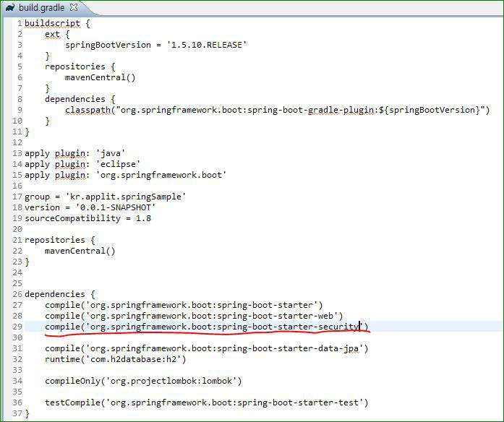Close the build.gradle tab
Viewport: 504px width, 422px height.
74,7
